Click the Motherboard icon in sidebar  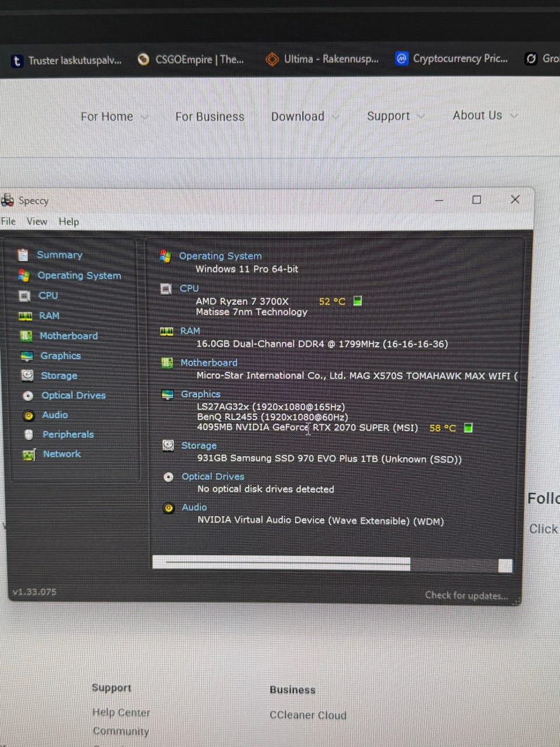pyautogui.click(x=26, y=336)
